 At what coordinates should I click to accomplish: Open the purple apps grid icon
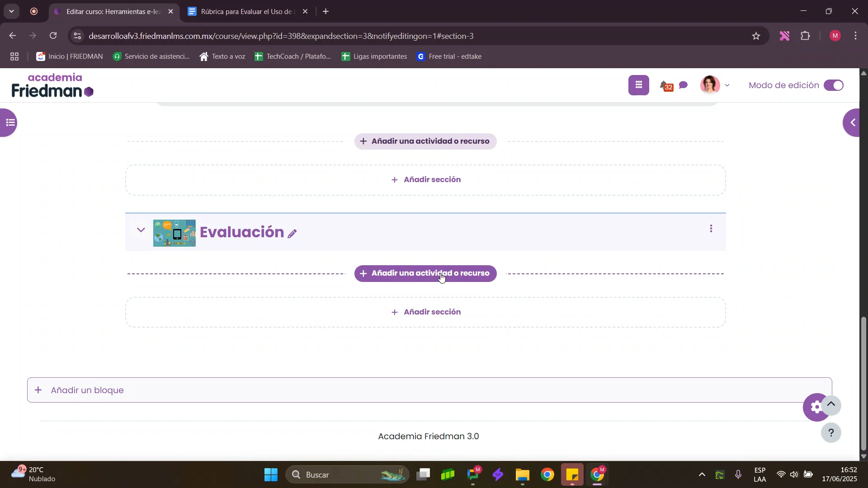click(x=638, y=85)
